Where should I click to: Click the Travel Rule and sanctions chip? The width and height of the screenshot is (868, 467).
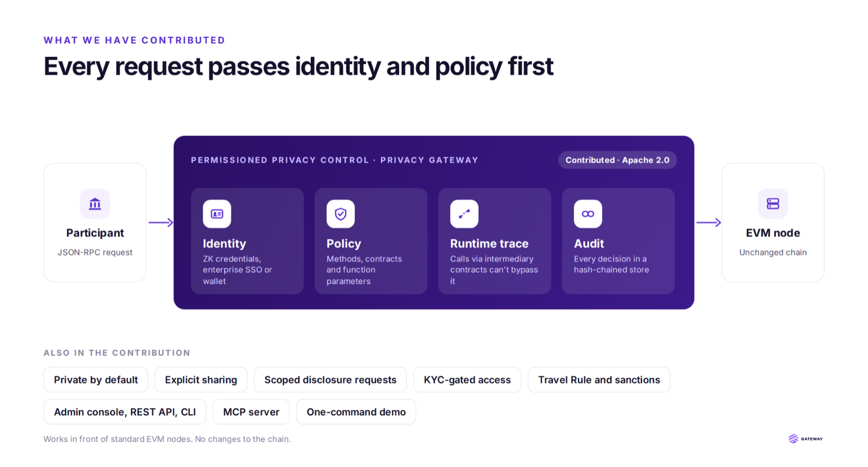599,380
